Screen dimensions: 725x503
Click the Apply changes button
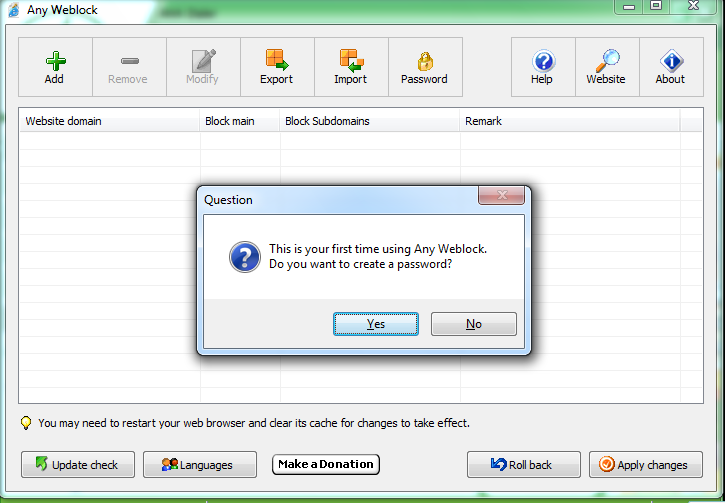pyautogui.click(x=646, y=465)
